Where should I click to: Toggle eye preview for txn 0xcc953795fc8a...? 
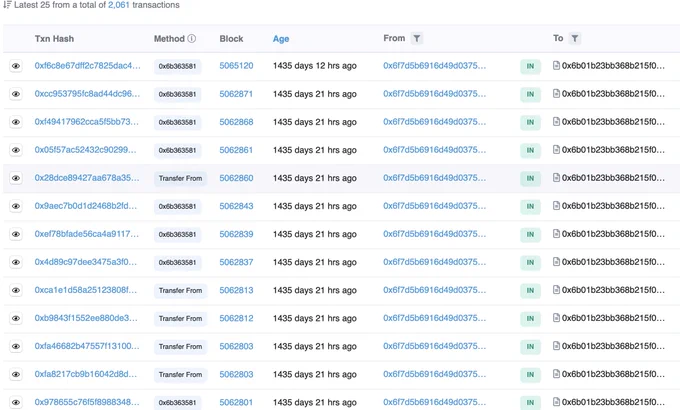click(16, 94)
